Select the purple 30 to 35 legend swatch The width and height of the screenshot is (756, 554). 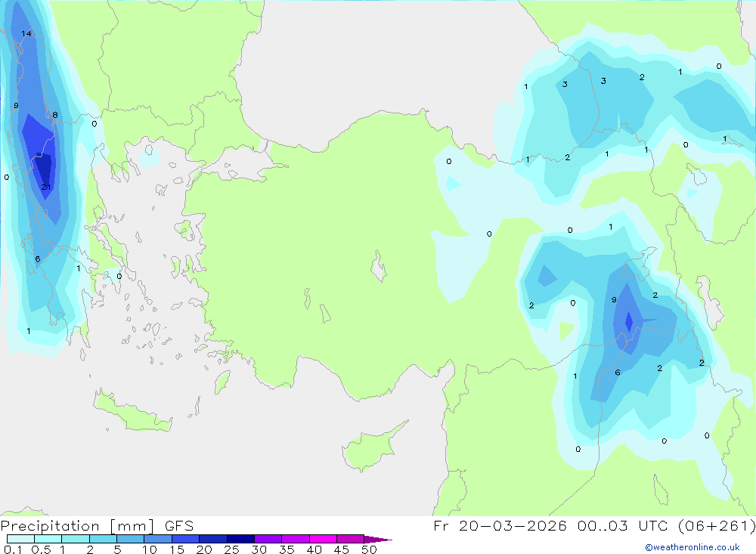click(x=268, y=539)
